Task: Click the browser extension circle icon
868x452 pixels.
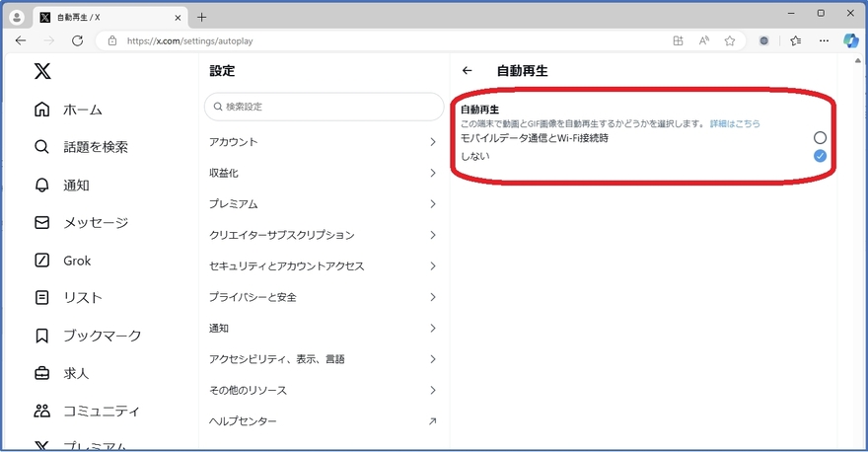Action: pyautogui.click(x=763, y=40)
